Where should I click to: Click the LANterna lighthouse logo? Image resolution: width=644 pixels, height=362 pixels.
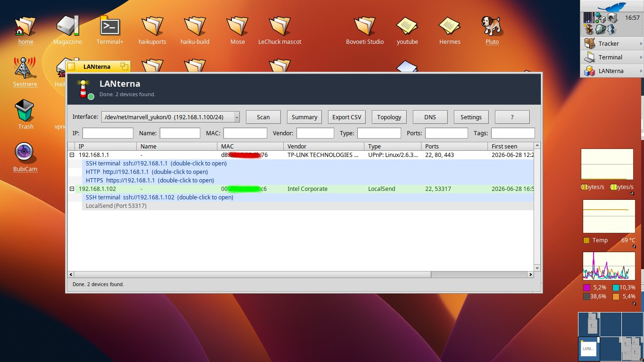pos(84,90)
